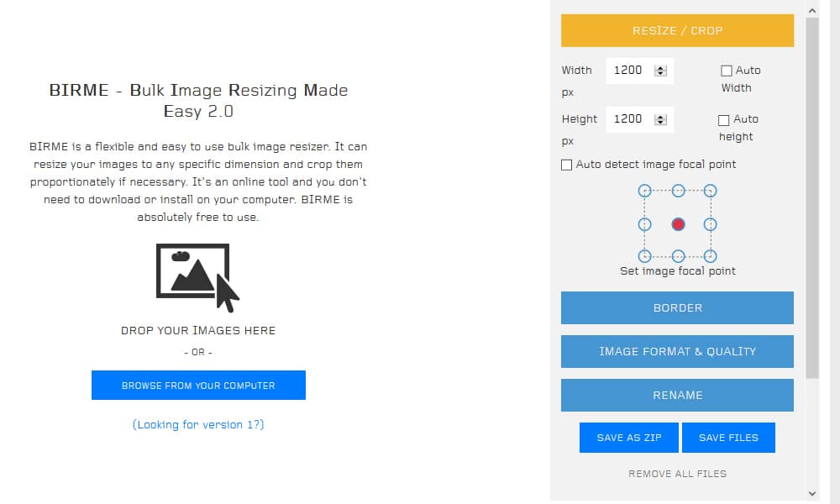This screenshot has width=840, height=504.
Task: Select the top-center focal point circle
Action: tap(678, 191)
